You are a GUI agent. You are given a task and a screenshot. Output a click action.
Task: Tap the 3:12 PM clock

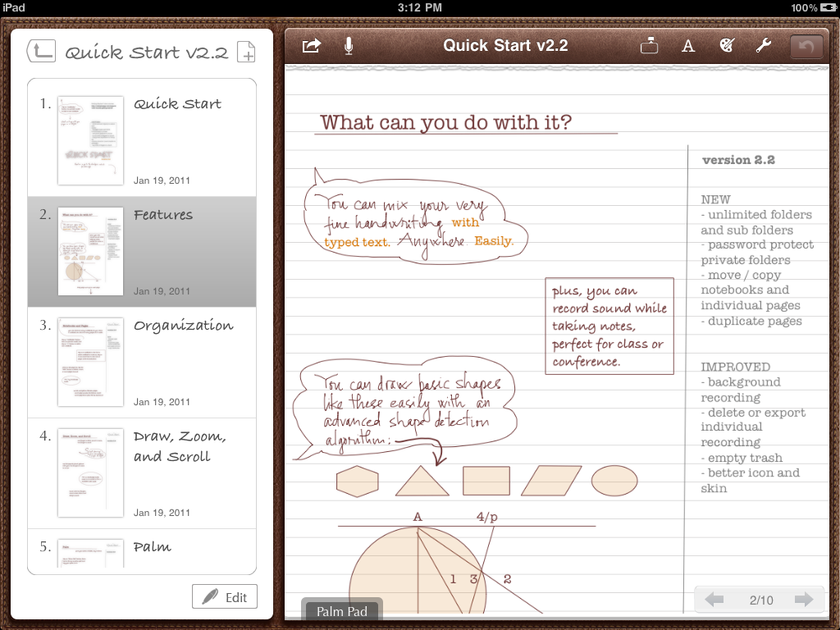(419, 7)
